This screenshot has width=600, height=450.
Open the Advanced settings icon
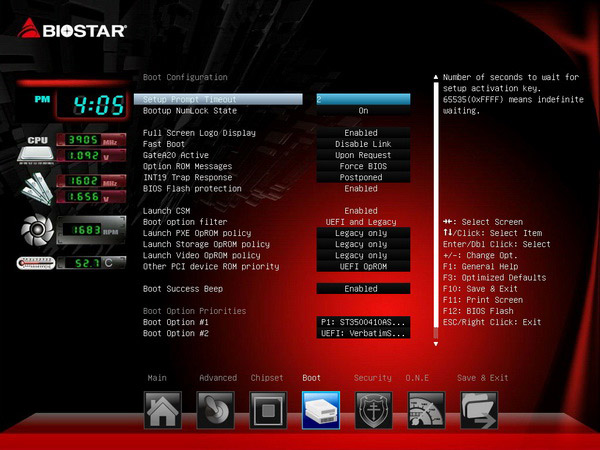coord(217,410)
